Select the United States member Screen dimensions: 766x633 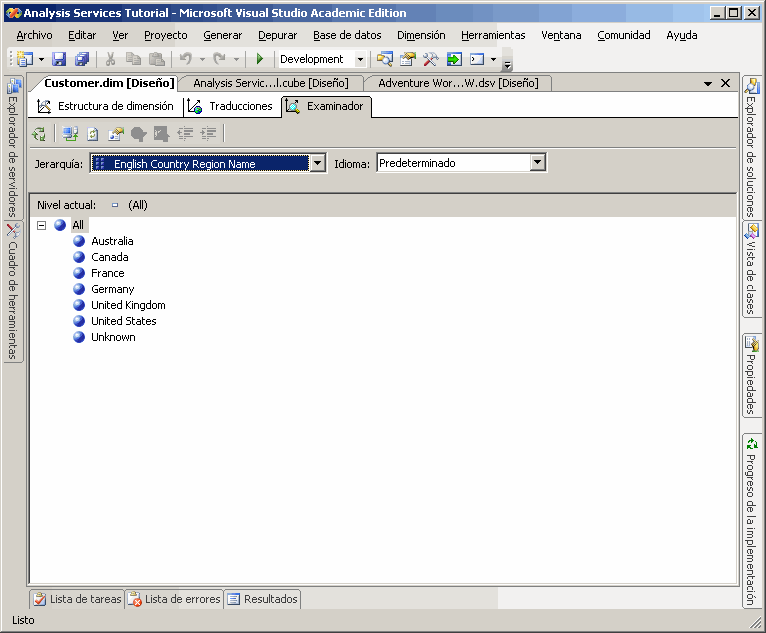click(124, 321)
